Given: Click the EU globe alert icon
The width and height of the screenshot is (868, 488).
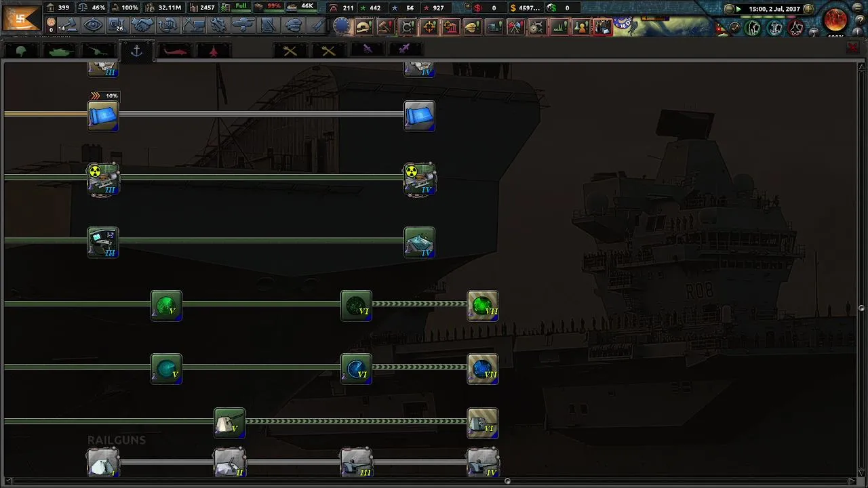Looking at the screenshot, I should coord(342,26).
